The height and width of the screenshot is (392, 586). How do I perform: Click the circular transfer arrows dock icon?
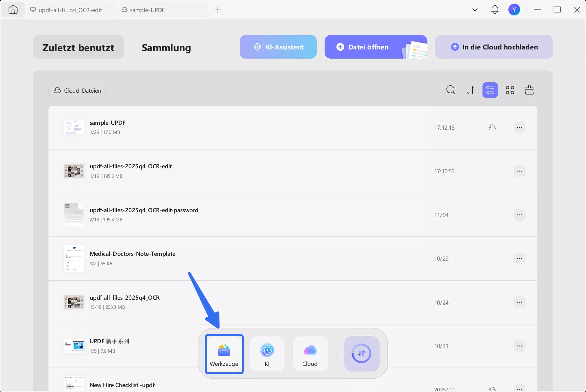tap(362, 354)
